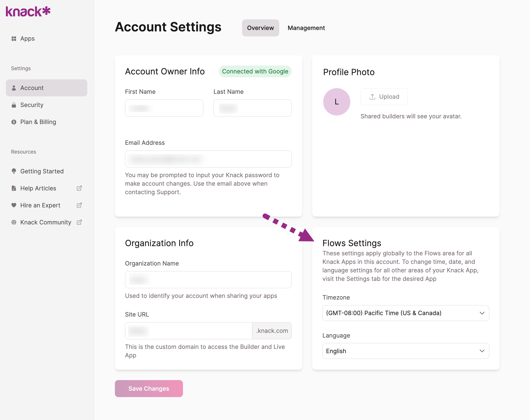530x420 pixels.
Task: Click the Getting Started lightbulb icon
Action: (14, 171)
